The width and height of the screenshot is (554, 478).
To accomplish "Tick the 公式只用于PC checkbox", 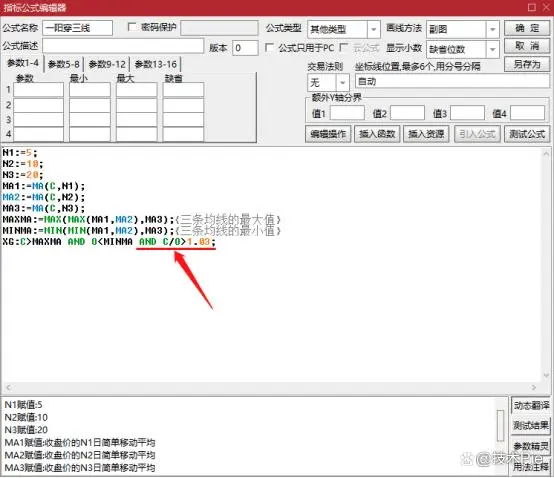I will [x=269, y=48].
